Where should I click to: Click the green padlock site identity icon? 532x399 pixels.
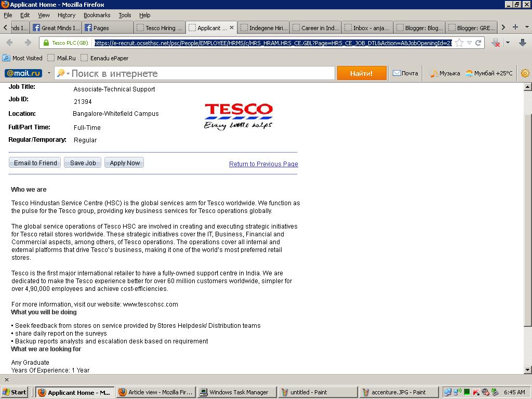pyautogui.click(x=46, y=43)
